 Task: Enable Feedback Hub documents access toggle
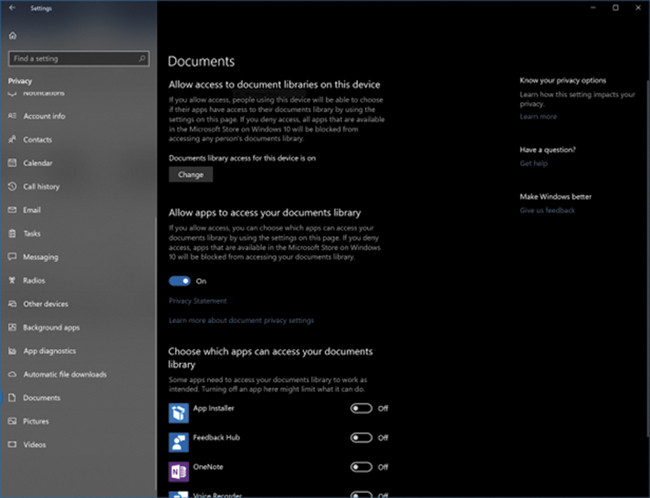(361, 438)
